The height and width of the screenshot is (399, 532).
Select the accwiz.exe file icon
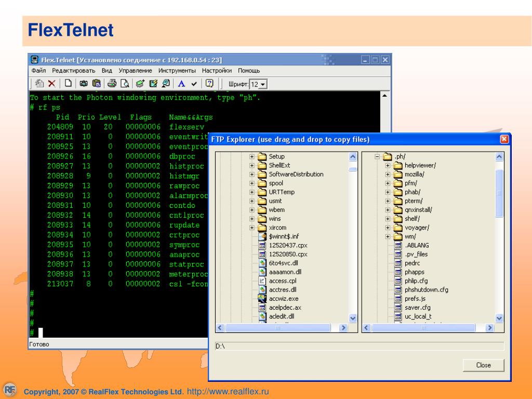[262, 299]
